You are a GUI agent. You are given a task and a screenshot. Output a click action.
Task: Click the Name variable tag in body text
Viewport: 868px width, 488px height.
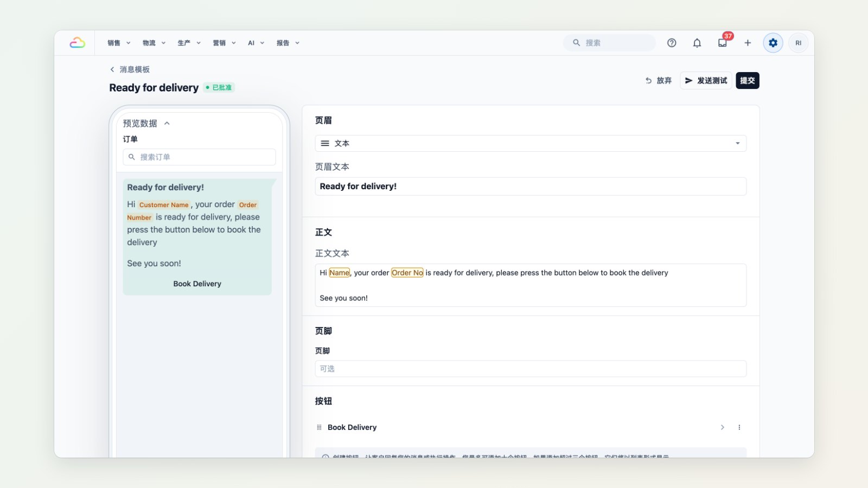click(340, 273)
